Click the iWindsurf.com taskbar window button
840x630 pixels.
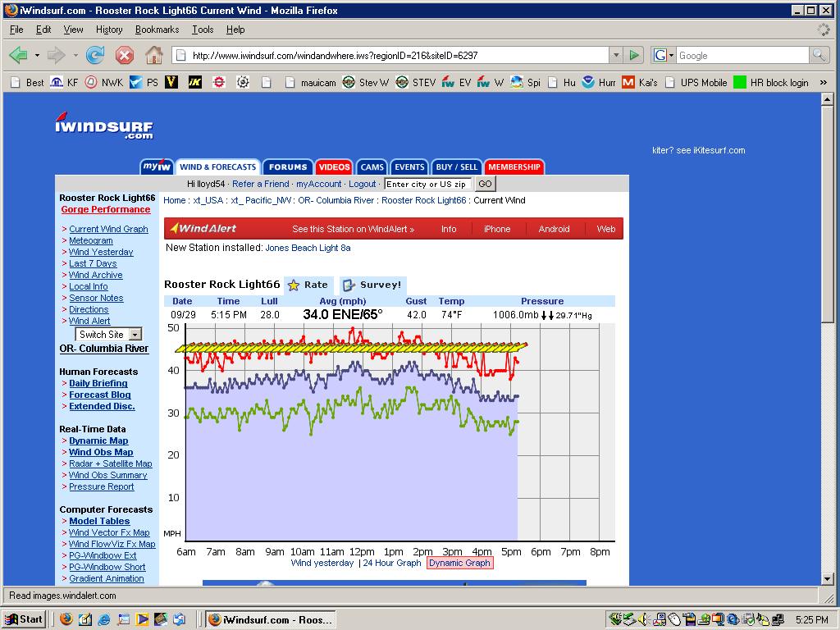(271, 620)
